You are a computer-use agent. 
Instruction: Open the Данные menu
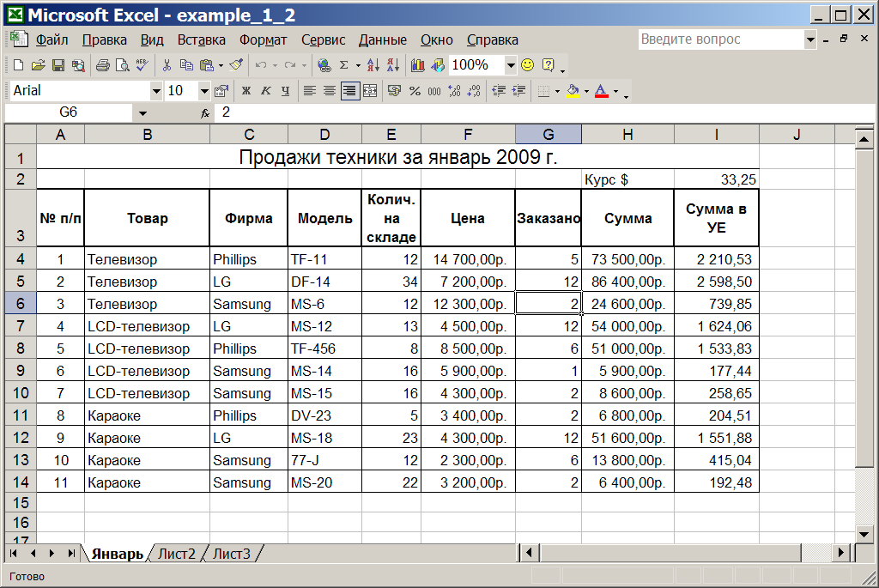382,39
